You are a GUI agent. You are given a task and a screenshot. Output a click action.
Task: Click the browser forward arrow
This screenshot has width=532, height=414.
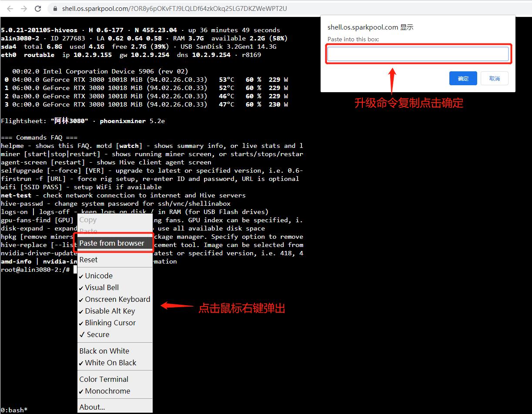[x=24, y=8]
